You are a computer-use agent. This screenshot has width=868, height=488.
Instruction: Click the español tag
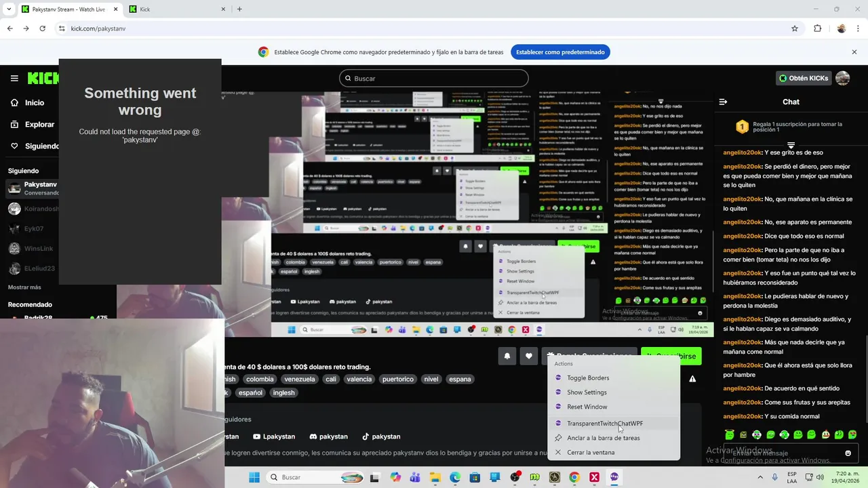pyautogui.click(x=250, y=392)
